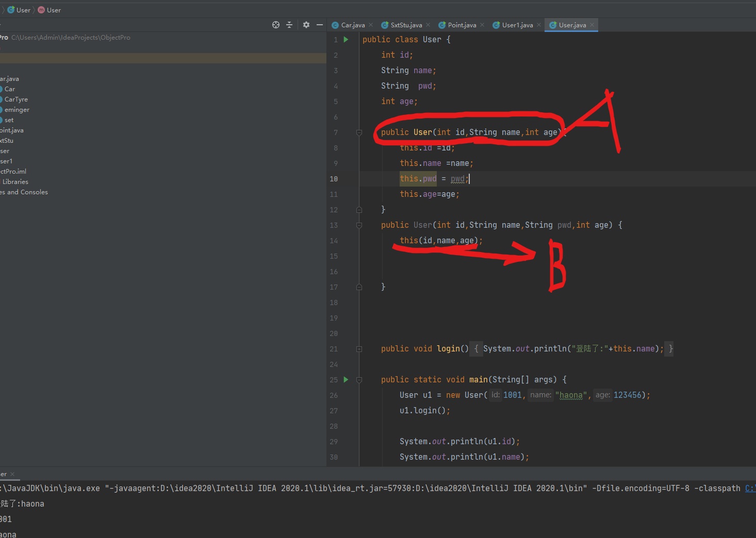Click 'System.out.println(u1.id);' line
The image size is (756, 538).
tap(459, 442)
